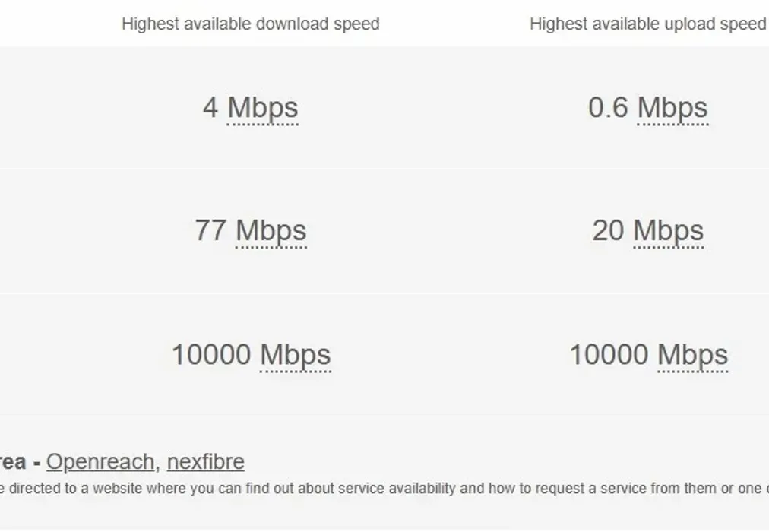Click the 10000 number in upload column

click(609, 354)
